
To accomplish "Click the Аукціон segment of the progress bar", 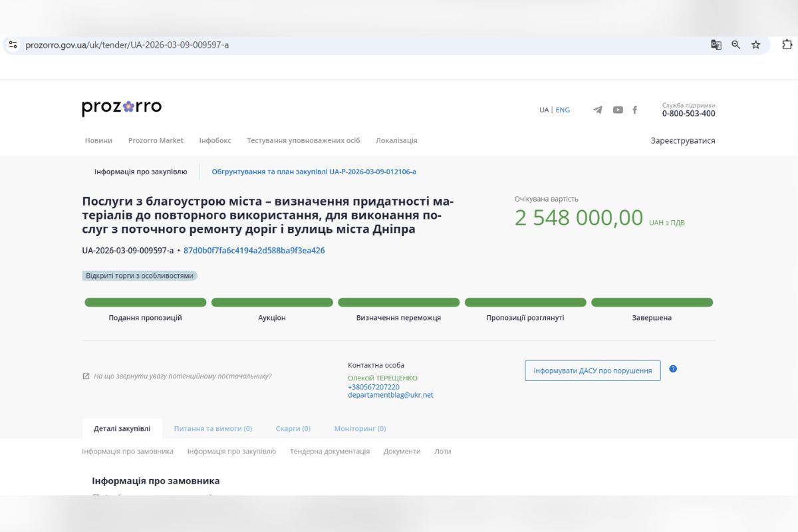I will click(x=272, y=302).
